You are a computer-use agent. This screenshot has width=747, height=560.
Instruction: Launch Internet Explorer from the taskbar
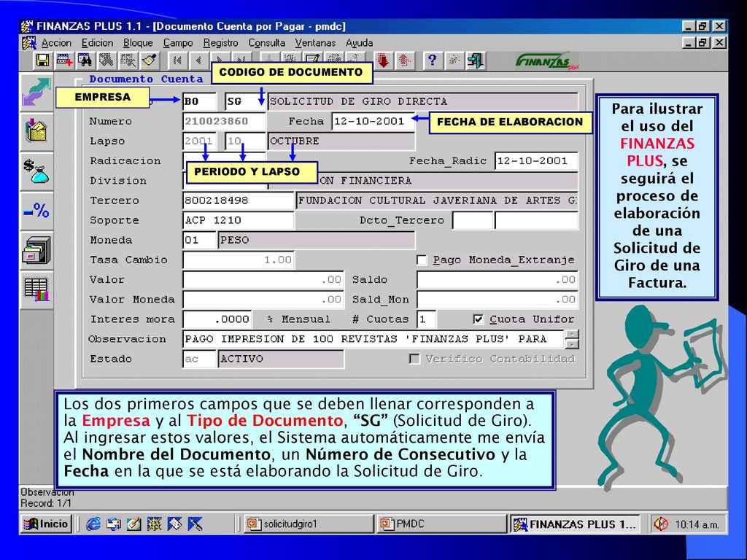pos(93,524)
